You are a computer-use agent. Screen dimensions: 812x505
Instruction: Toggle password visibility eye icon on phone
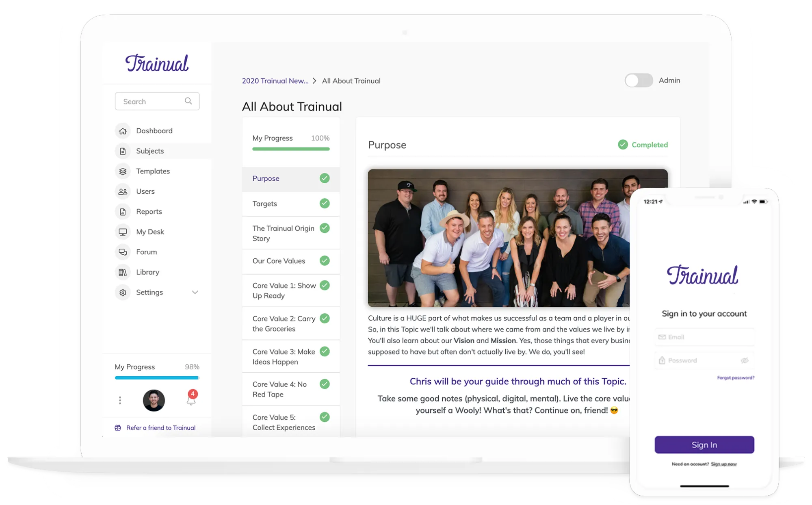(x=745, y=360)
